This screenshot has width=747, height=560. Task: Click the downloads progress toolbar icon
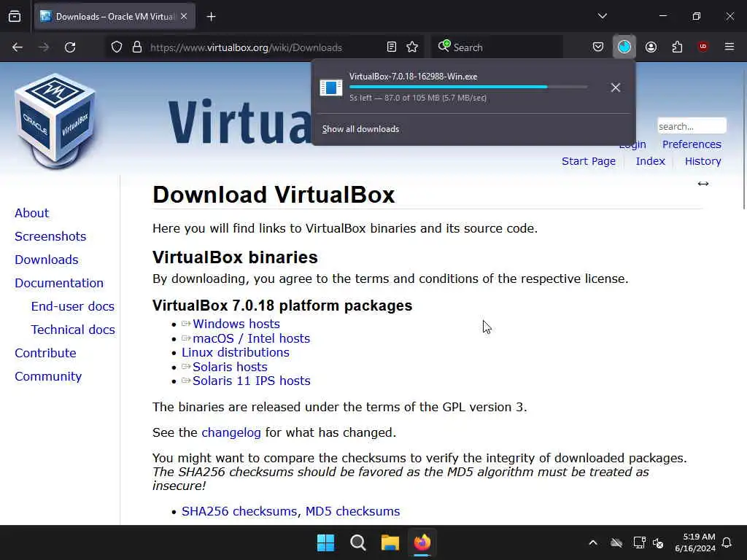pos(624,47)
